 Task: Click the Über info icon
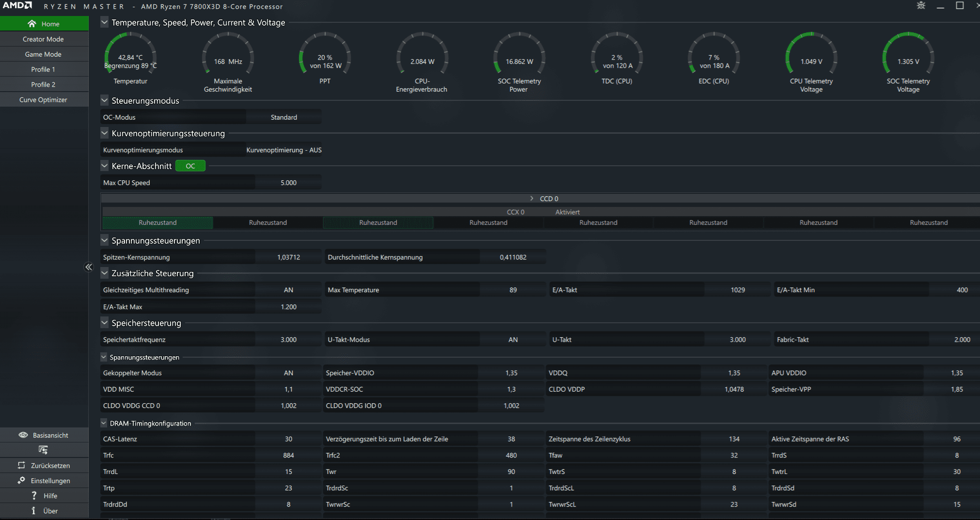click(33, 510)
